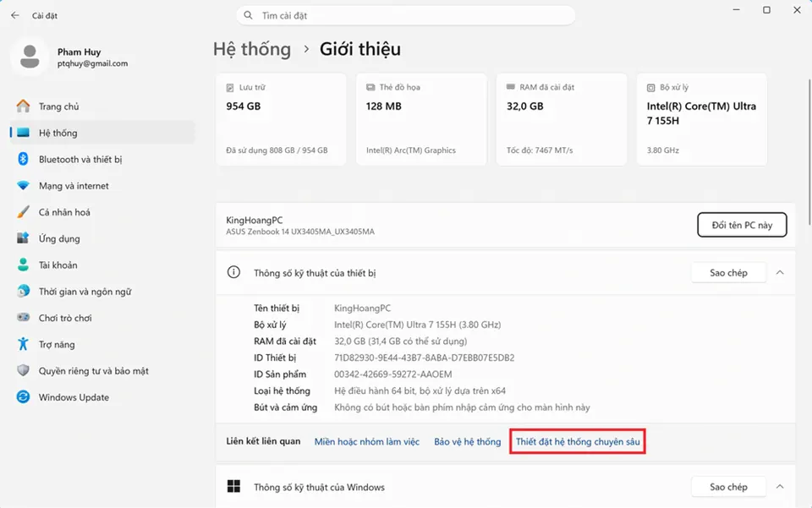This screenshot has width=812, height=508.
Task: Click the Đổi tên PC này button
Action: click(742, 224)
